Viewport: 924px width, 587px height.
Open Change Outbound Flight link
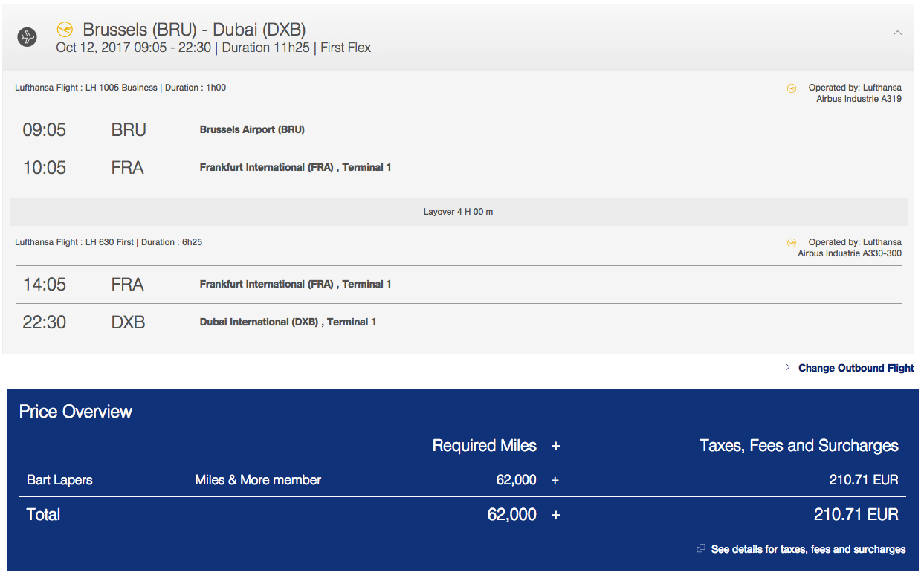[x=856, y=368]
